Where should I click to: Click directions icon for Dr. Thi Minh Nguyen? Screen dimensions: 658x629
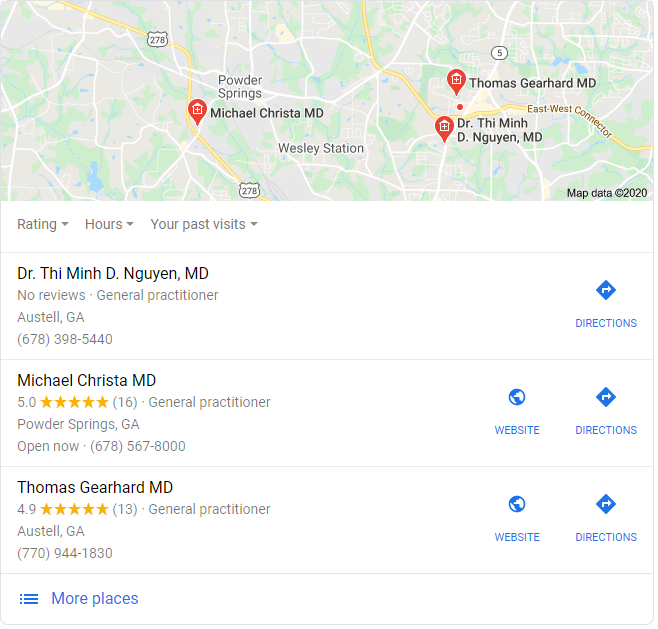point(606,290)
